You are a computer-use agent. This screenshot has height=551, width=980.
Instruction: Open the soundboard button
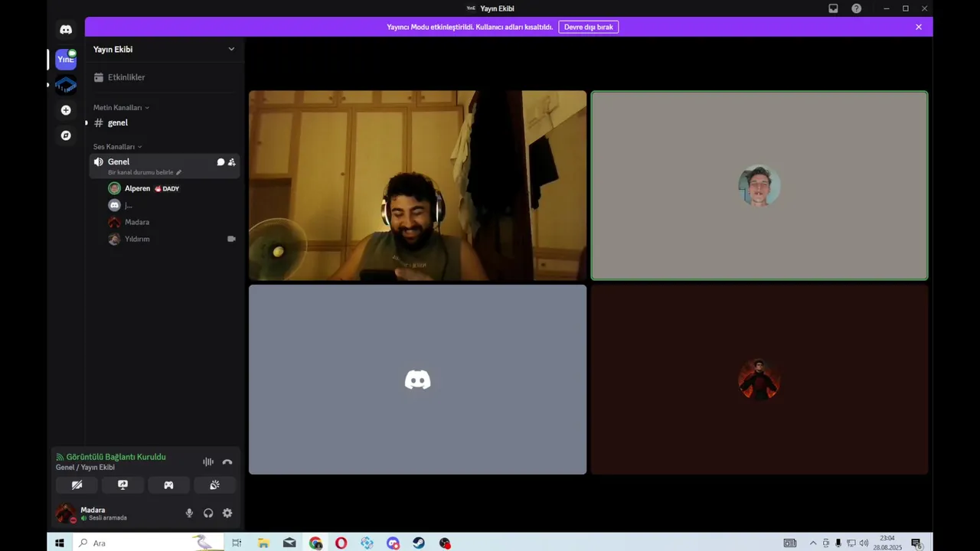point(214,485)
